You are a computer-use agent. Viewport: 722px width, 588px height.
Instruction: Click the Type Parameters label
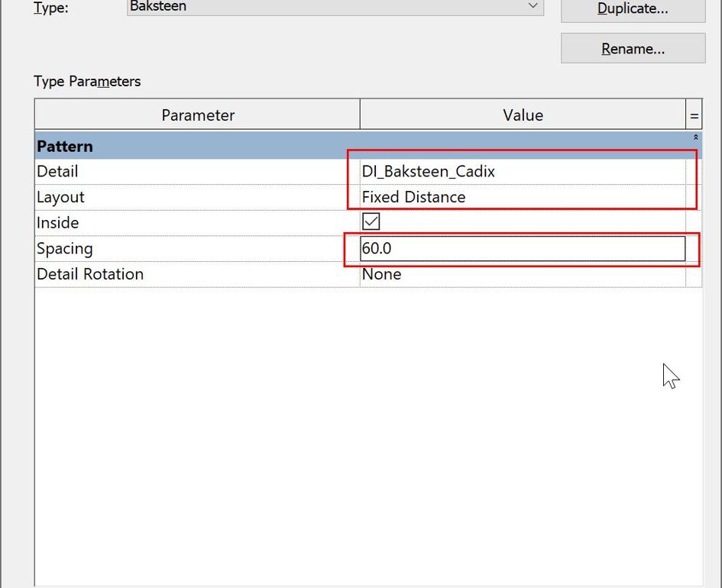[87, 82]
